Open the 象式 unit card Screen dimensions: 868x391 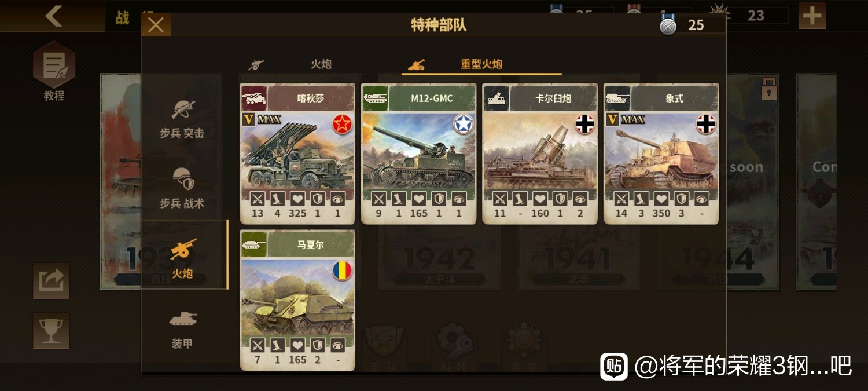[661, 154]
